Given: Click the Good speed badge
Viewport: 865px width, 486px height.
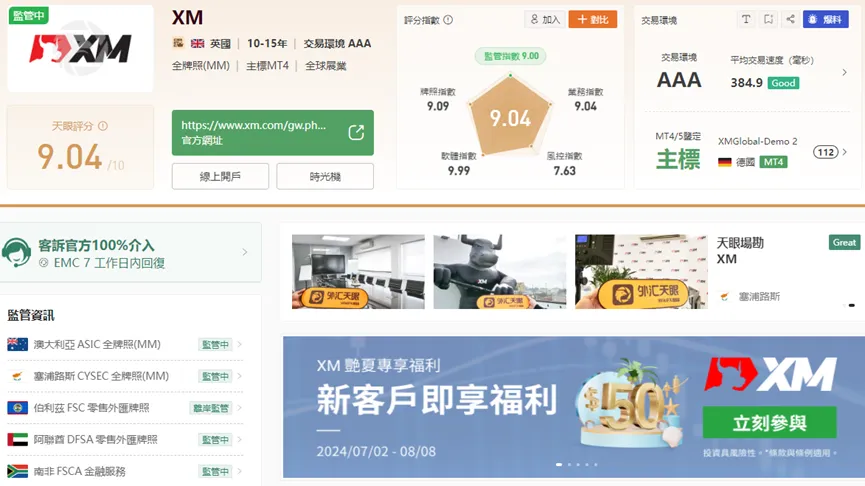Looking at the screenshot, I should point(783,83).
